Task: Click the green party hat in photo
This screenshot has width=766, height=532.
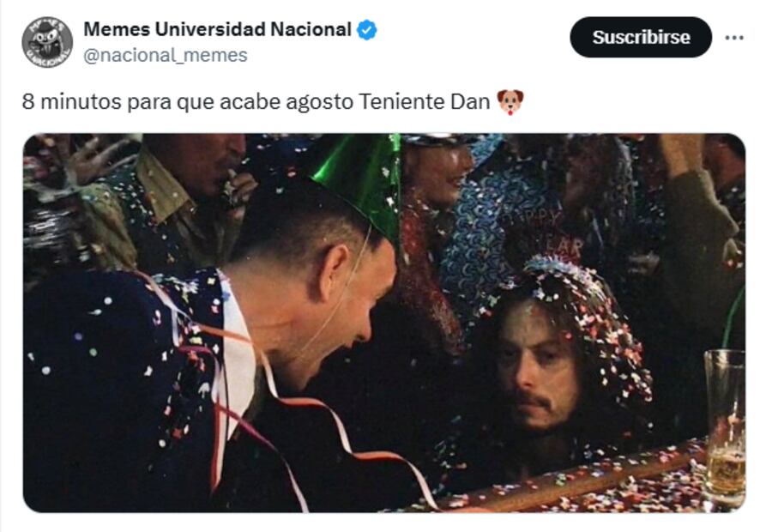Action: tap(360, 183)
